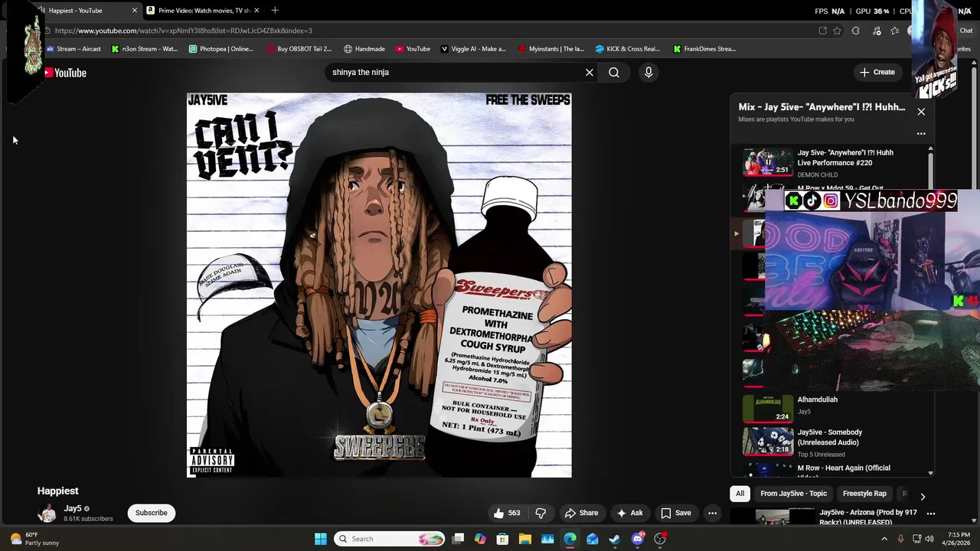The width and height of the screenshot is (980, 551).
Task: Subscribe to the Jay5 channel
Action: coord(151,513)
